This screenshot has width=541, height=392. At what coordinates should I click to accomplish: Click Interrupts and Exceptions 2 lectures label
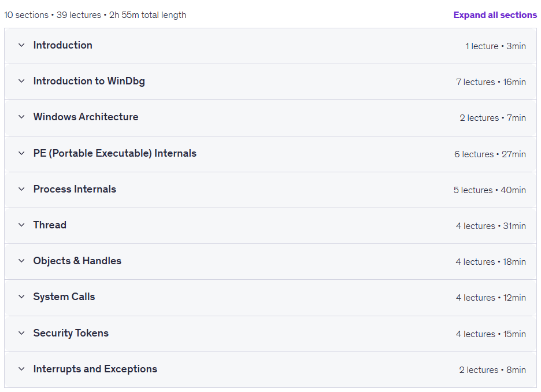pyautogui.click(x=479, y=370)
